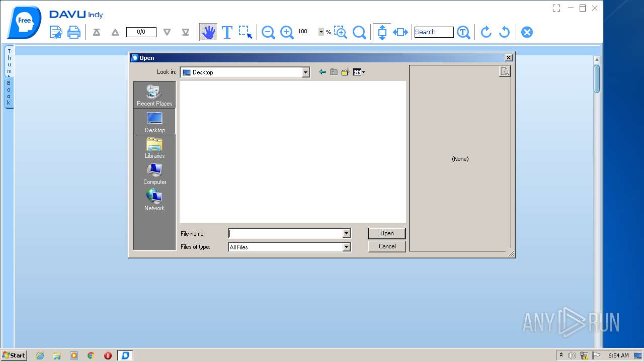Go to first page arrow
Viewport: 644px width, 362px height.
tap(97, 32)
